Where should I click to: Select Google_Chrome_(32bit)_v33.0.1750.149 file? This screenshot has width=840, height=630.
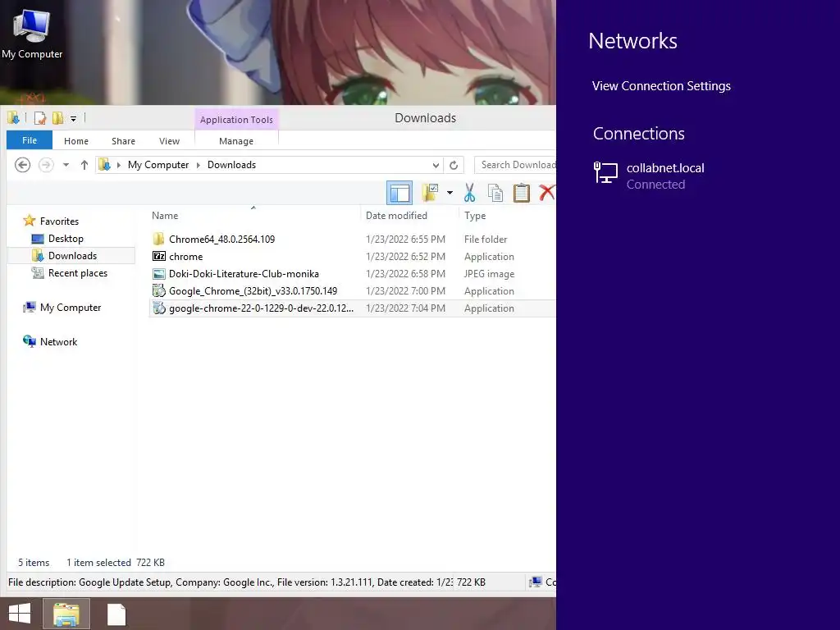(253, 291)
